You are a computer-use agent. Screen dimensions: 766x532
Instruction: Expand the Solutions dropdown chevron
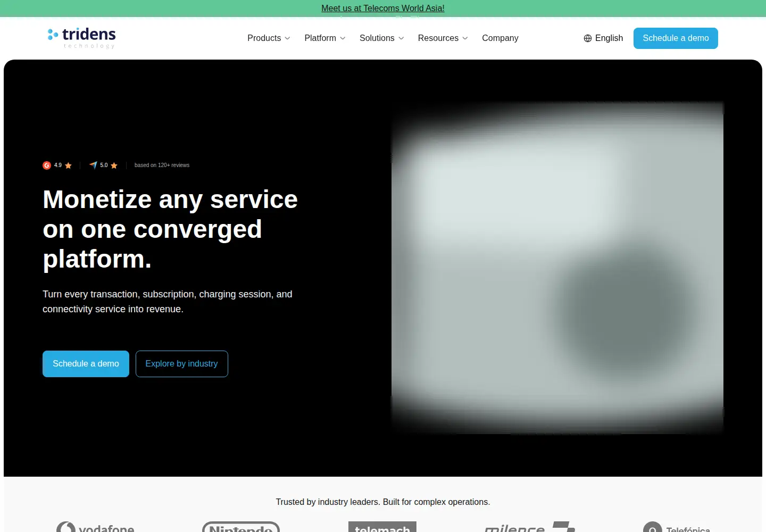(401, 38)
